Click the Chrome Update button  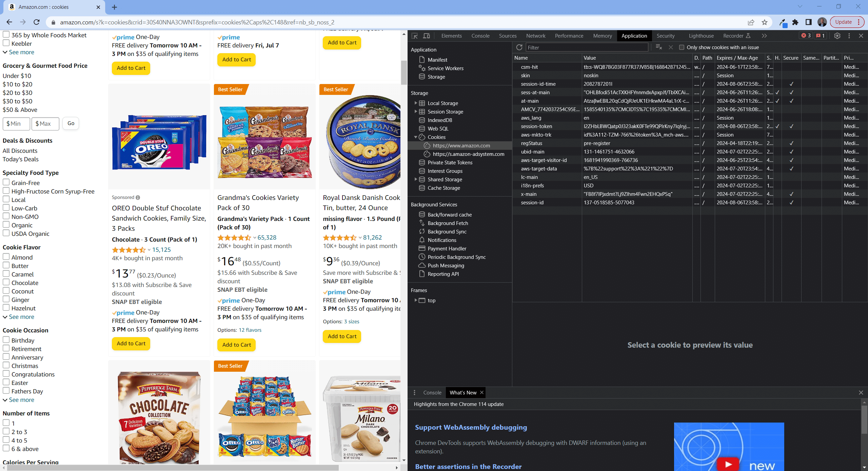(x=847, y=22)
